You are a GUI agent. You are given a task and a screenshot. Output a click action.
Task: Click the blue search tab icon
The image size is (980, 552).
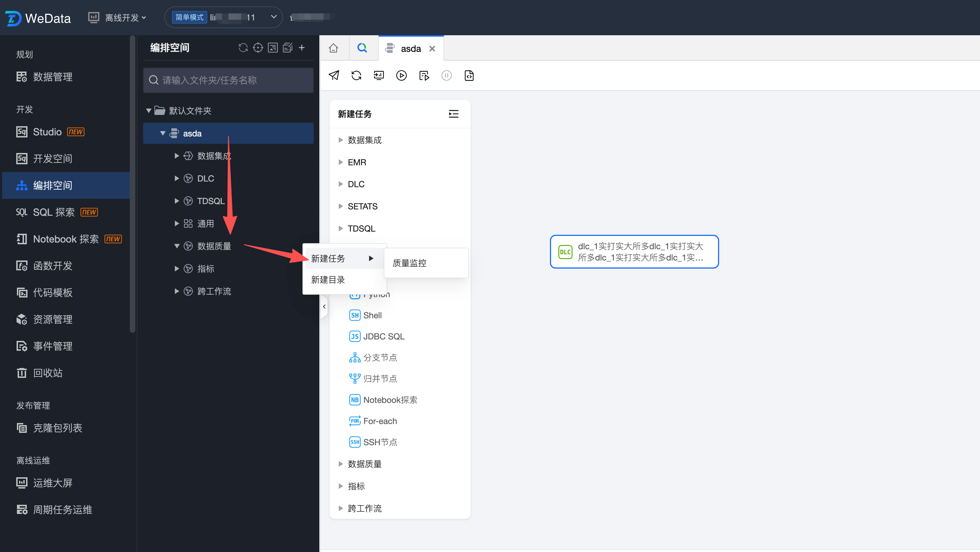[x=362, y=48]
